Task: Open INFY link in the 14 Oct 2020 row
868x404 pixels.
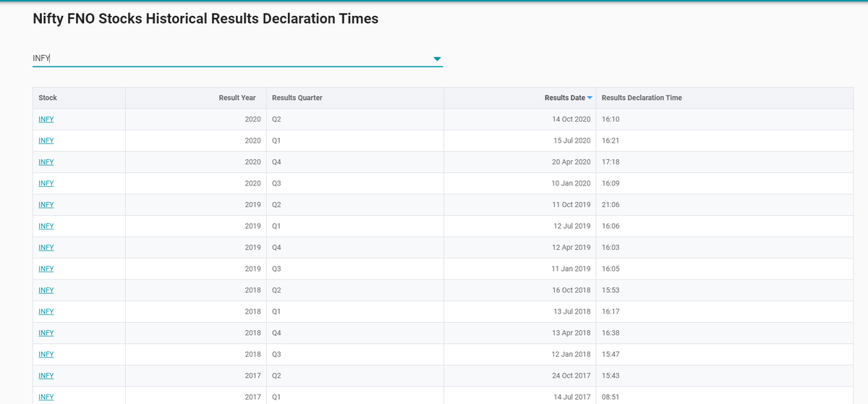Action: 46,119
